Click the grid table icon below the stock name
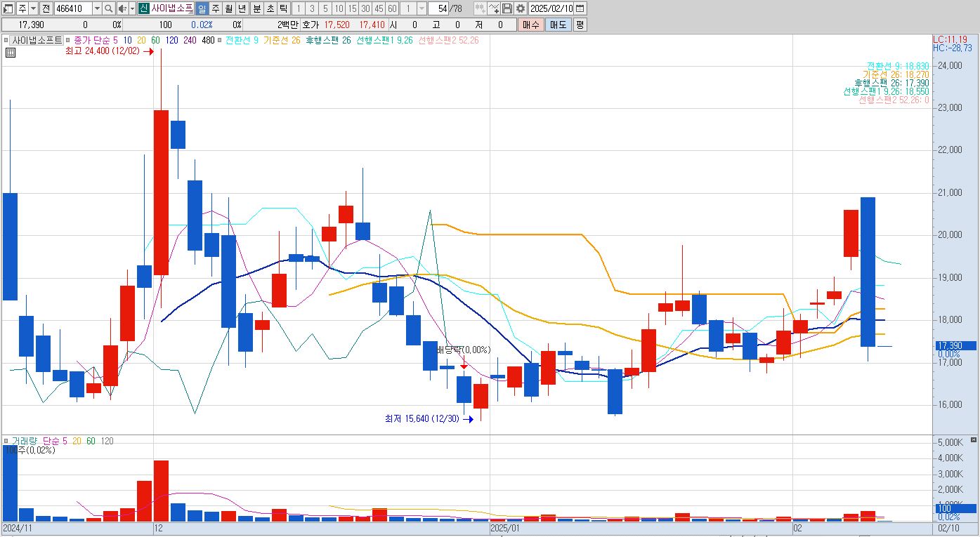 [11, 52]
